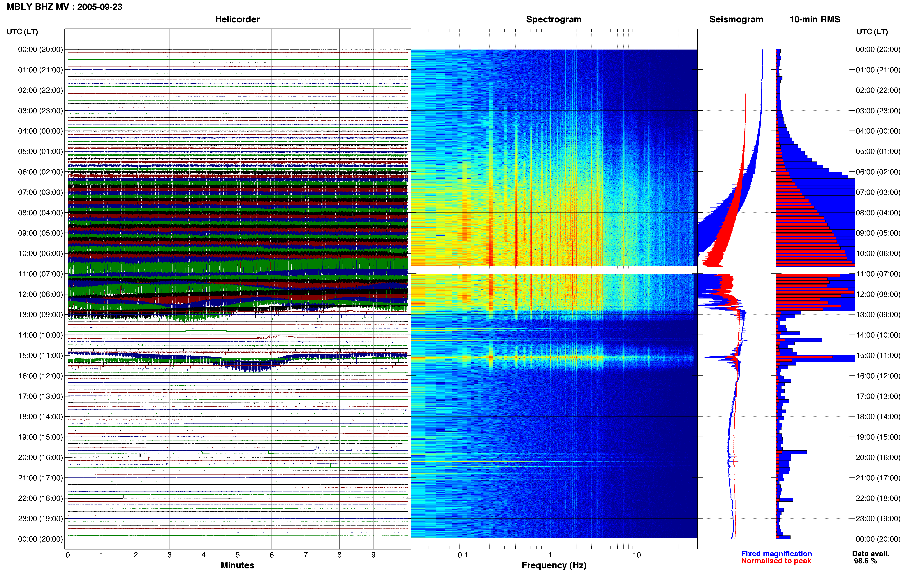The image size is (924, 578).
Task: Click '23:00 (19:00)' on the left time axis
Action: pyautogui.click(x=41, y=519)
